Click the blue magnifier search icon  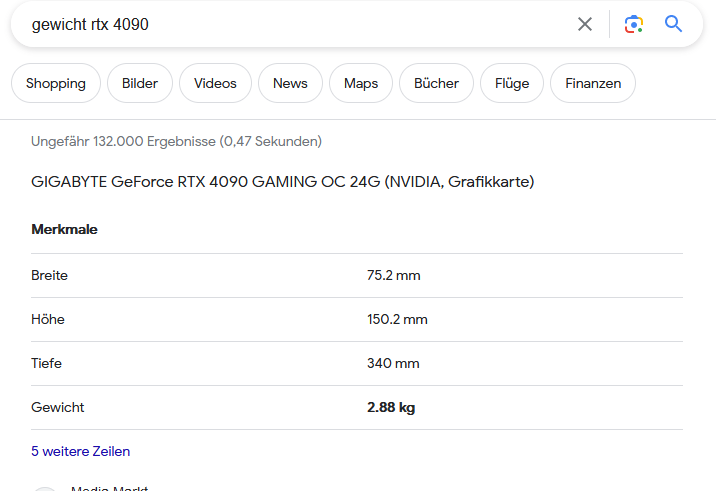673,24
